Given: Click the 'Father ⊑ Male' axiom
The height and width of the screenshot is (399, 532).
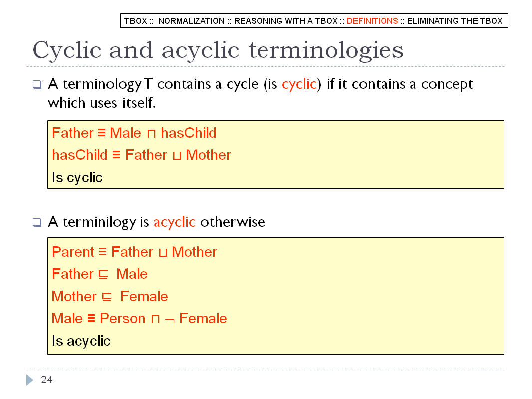Looking at the screenshot, I should click(x=100, y=274).
